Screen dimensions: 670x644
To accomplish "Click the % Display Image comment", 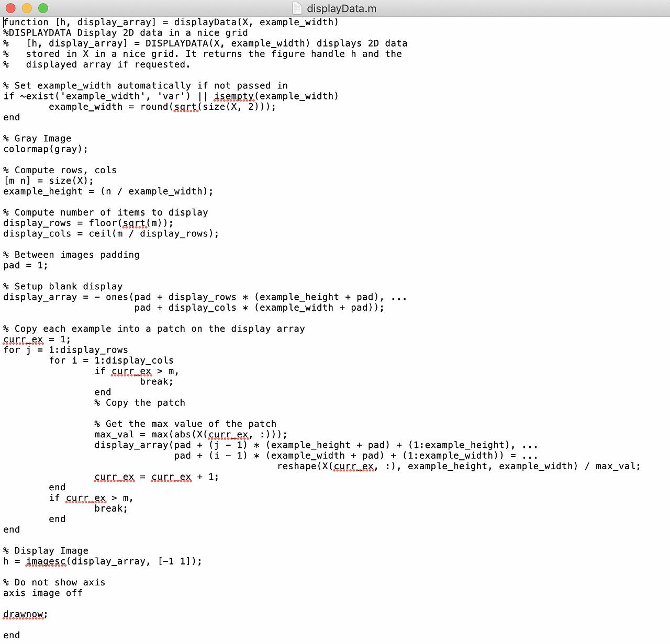I will point(46,550).
